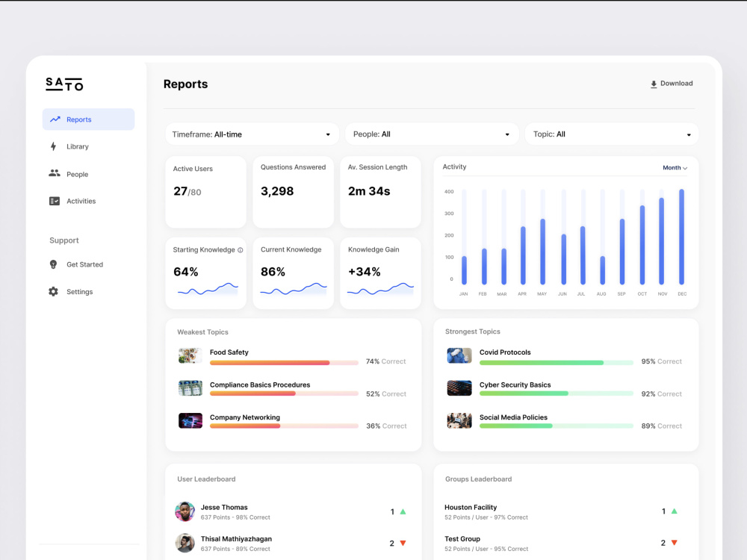This screenshot has width=747, height=560.
Task: Click the 36% Correct value
Action: [386, 426]
